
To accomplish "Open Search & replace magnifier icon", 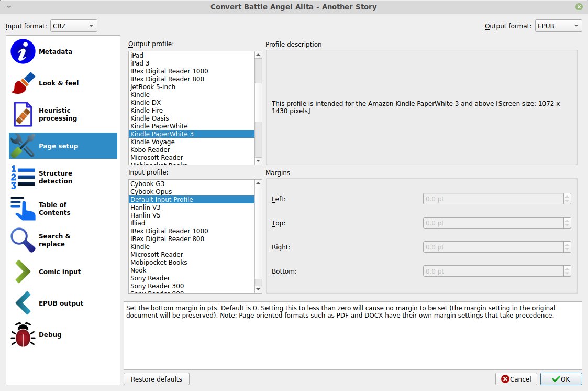I will (x=23, y=240).
